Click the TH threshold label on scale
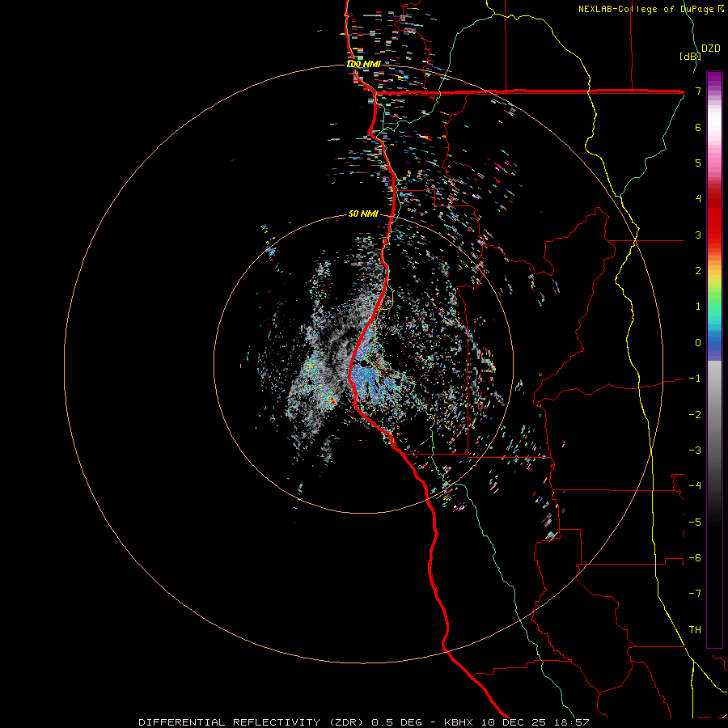The image size is (728, 728). 695,630
